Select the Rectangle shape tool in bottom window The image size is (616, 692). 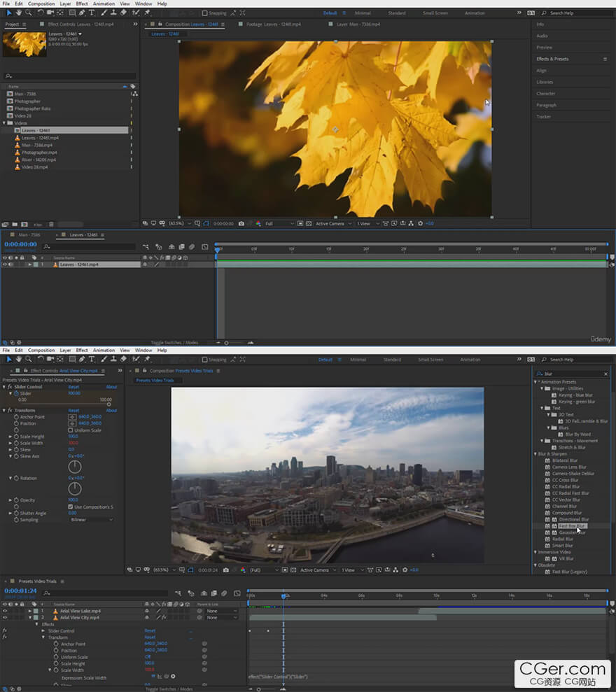click(x=72, y=359)
